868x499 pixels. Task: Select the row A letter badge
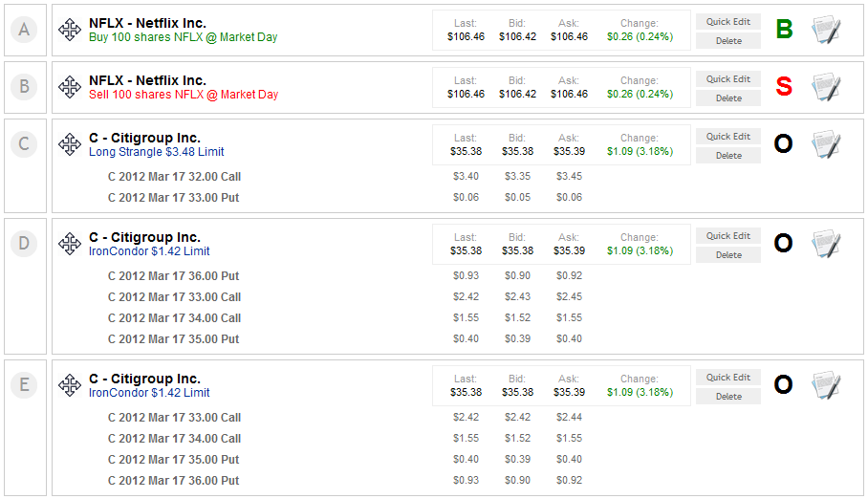(24, 30)
